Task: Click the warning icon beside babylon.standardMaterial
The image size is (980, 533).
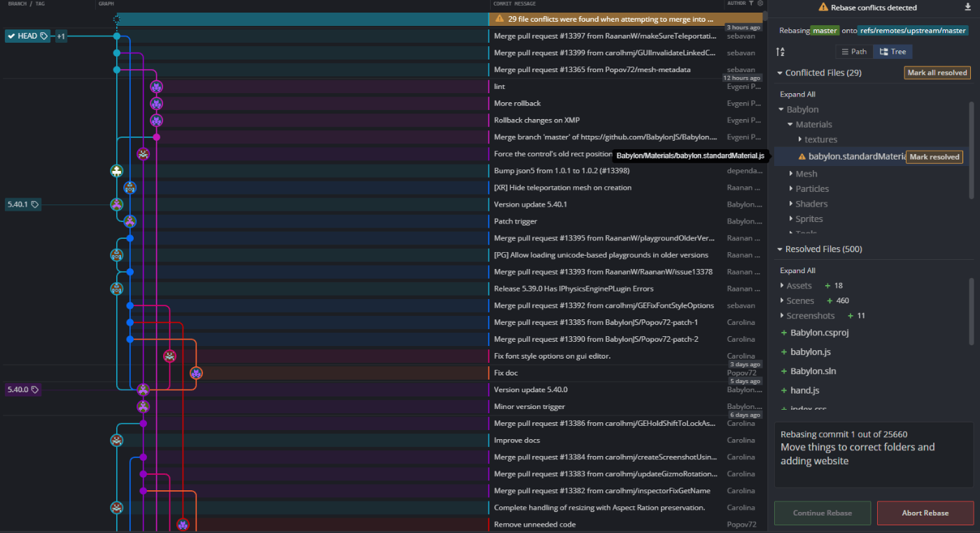Action: pos(802,157)
